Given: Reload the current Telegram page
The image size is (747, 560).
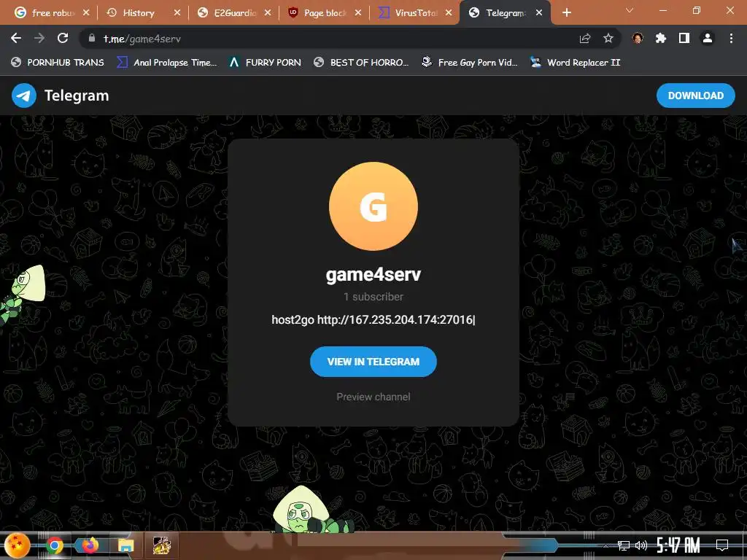Looking at the screenshot, I should tap(63, 39).
